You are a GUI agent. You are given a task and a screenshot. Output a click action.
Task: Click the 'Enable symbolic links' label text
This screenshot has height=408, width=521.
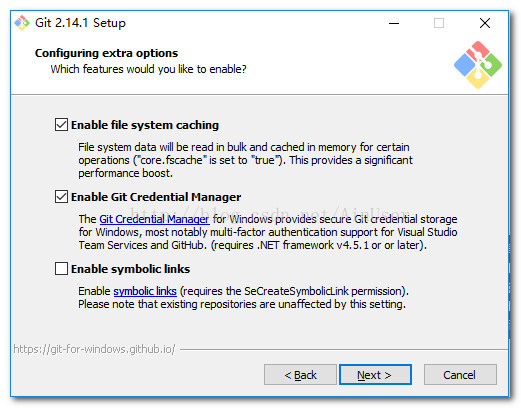pos(131,269)
